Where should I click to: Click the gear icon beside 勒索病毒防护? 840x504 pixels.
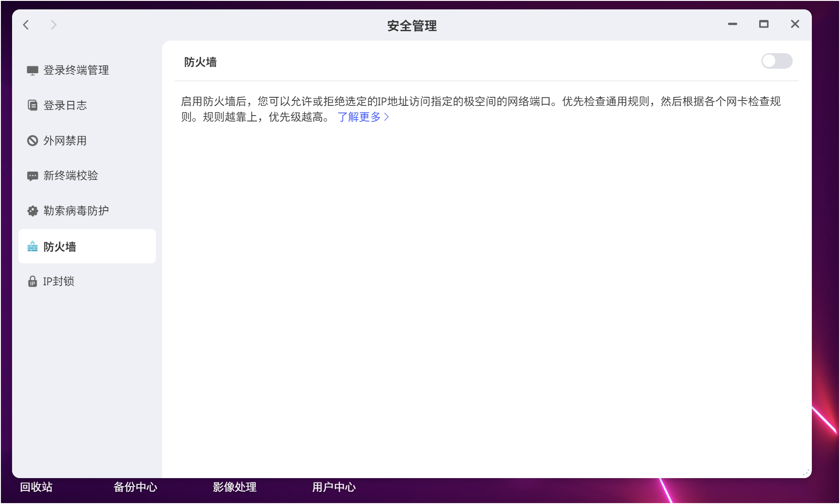point(33,211)
